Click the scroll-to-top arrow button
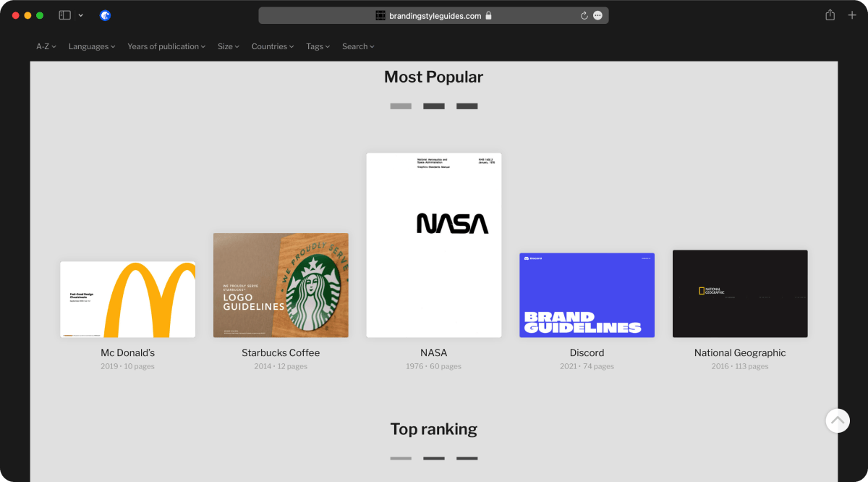Image resolution: width=868 pixels, height=482 pixels. [x=838, y=420]
